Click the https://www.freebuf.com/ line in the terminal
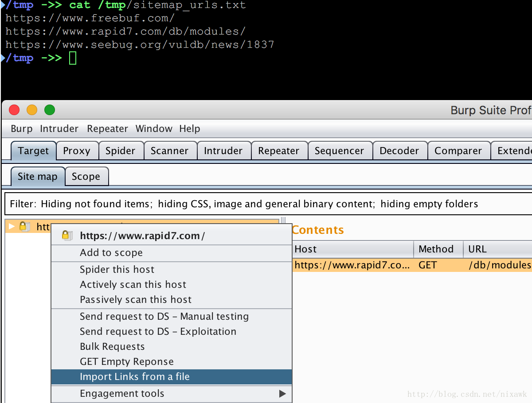The image size is (532, 403). pos(90,18)
